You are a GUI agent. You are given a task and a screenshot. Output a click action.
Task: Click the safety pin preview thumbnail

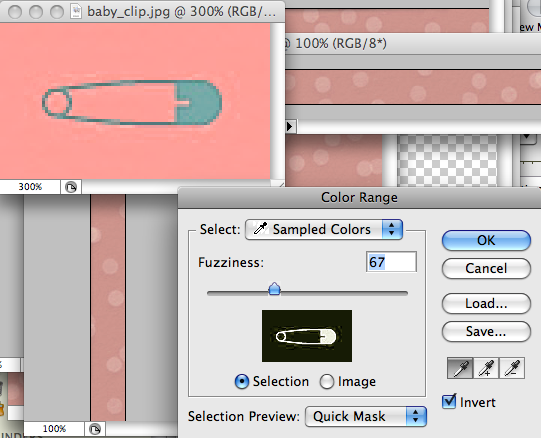(307, 336)
